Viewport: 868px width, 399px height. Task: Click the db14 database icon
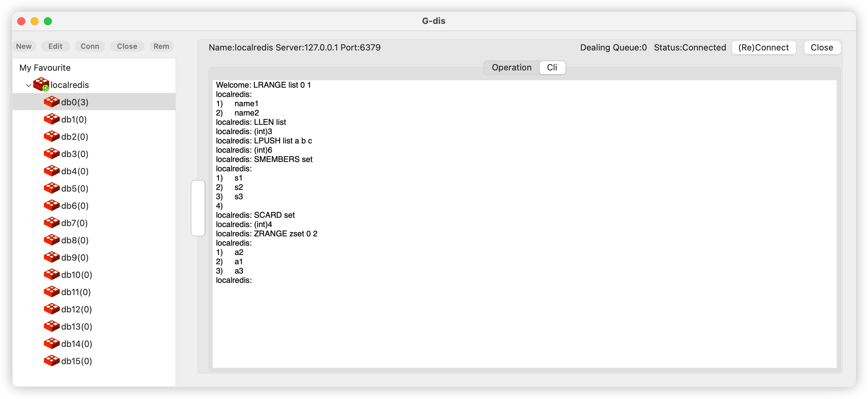point(52,344)
